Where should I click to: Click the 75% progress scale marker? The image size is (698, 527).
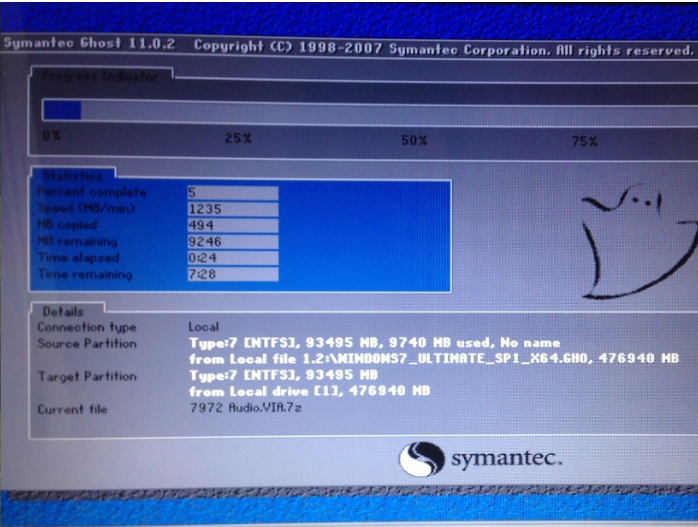(x=584, y=142)
